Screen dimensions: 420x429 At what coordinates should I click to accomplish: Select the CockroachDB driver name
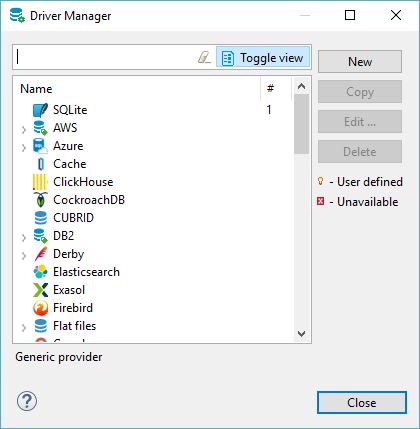89,200
